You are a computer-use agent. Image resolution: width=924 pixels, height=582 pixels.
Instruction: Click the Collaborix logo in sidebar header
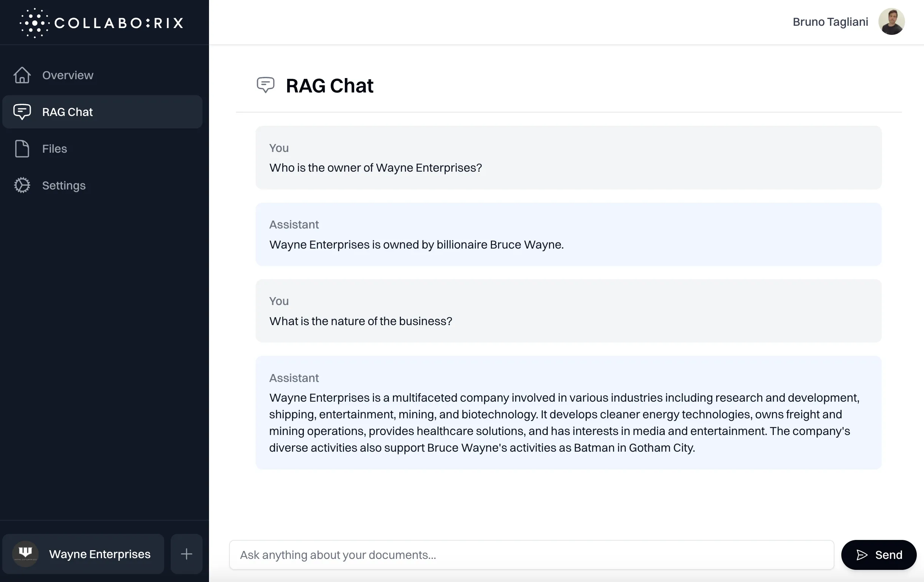point(101,23)
